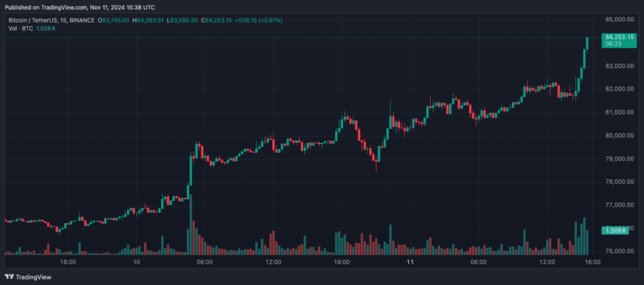Click the date marker 11 on time axis
The image size is (644, 285).
click(x=409, y=262)
